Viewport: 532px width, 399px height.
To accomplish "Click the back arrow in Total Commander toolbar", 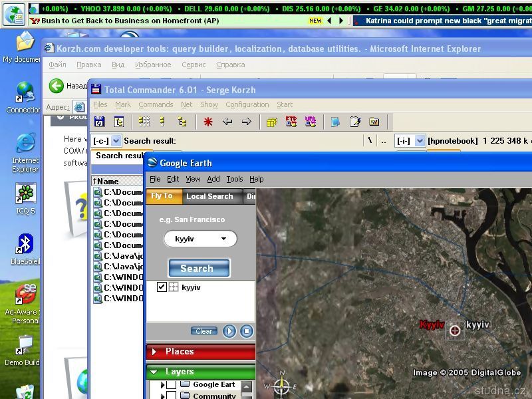I will coord(227,122).
